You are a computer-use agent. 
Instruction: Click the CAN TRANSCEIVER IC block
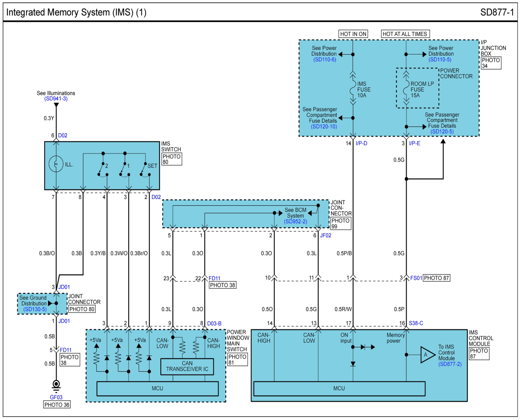(187, 366)
